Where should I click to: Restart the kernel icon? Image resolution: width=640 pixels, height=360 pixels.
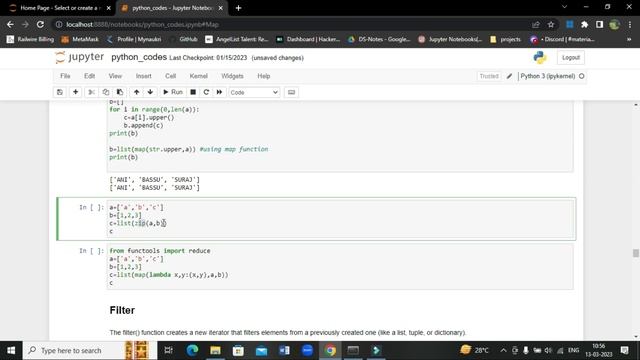[x=206, y=92]
